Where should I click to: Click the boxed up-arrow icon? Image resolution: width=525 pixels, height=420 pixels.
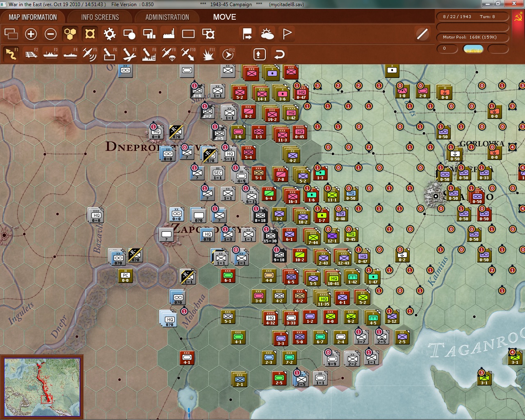click(259, 54)
